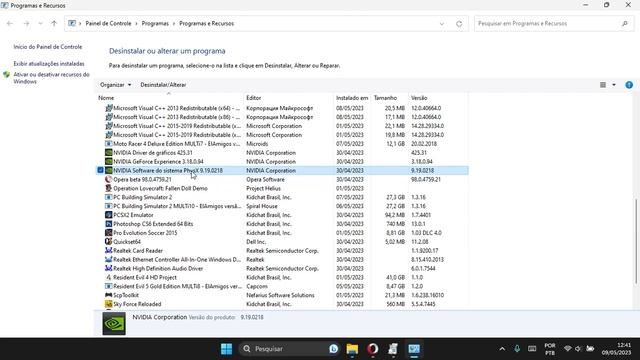Click the Quickset64 program icon
Screen dimensions: 640x360
click(x=109, y=242)
